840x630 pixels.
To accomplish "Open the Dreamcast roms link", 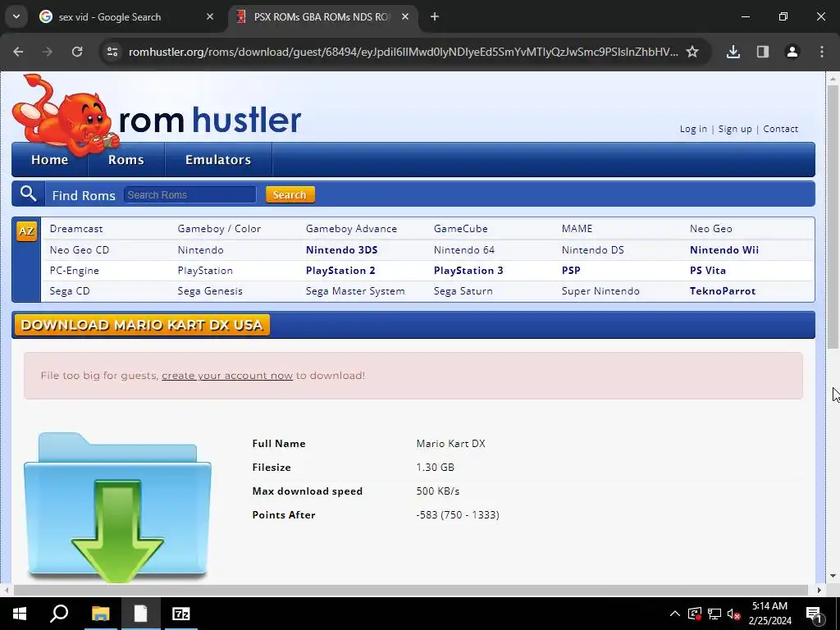I will [76, 229].
